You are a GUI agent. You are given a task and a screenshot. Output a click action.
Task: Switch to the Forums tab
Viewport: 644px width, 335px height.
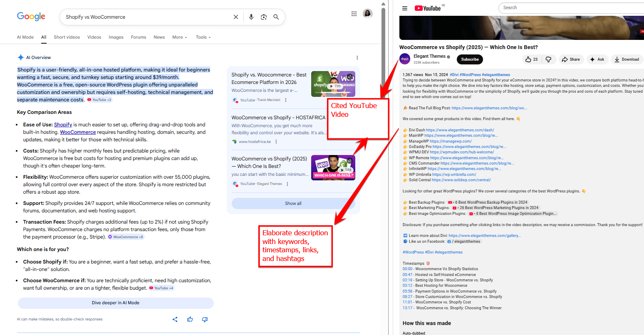pyautogui.click(x=139, y=37)
